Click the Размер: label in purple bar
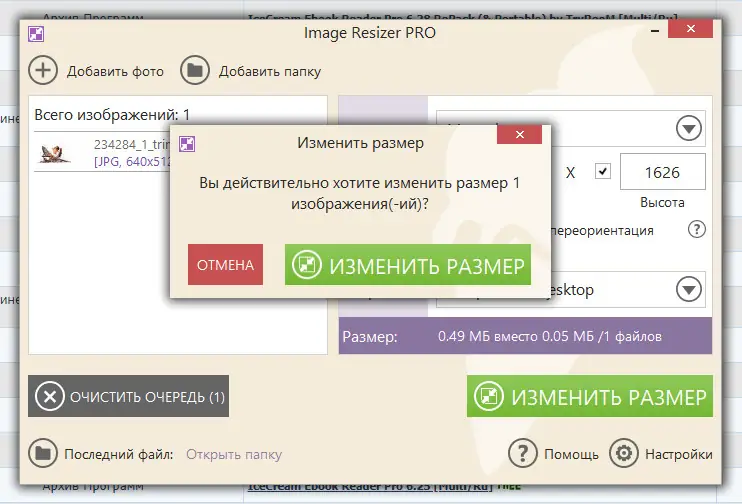 [x=370, y=337]
